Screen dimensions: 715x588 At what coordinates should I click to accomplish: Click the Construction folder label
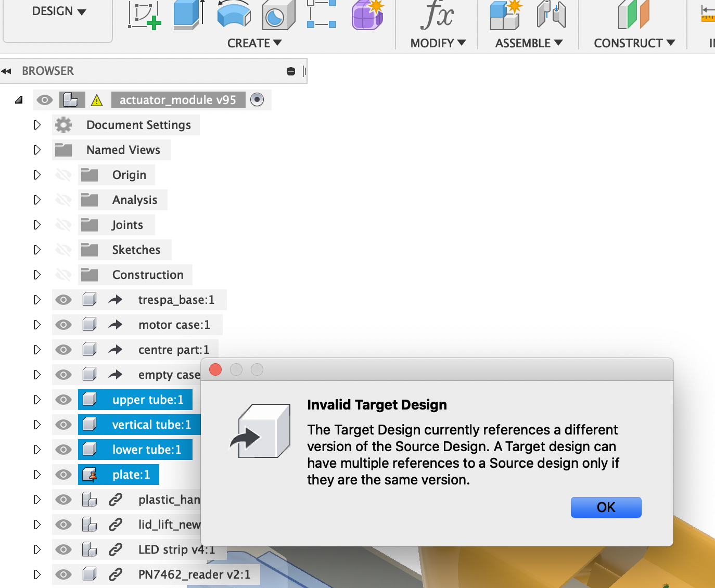tap(148, 275)
